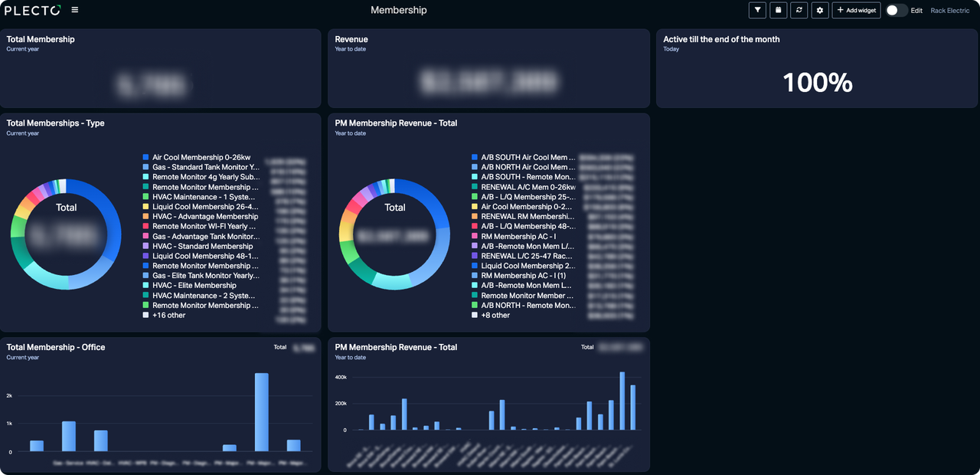Image resolution: width=980 pixels, height=475 pixels.
Task: Open the date picker calendar icon
Action: (778, 10)
